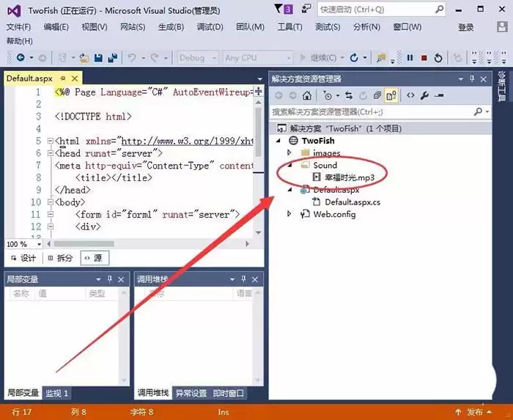513x420 pixels.
Task: Pause debugging with the Break All icon
Action: [410, 58]
